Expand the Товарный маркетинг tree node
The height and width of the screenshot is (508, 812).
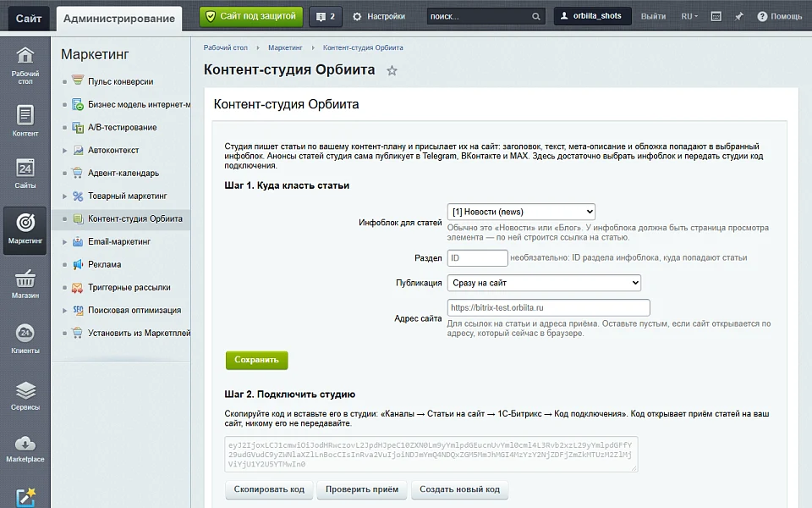point(65,196)
